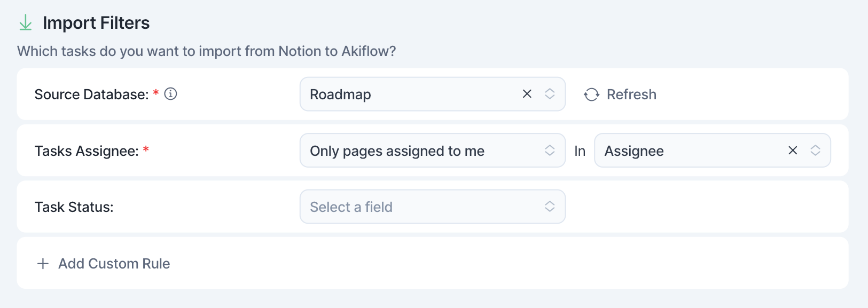Click the Import Filters heading
This screenshot has width=868, height=308.
click(96, 23)
